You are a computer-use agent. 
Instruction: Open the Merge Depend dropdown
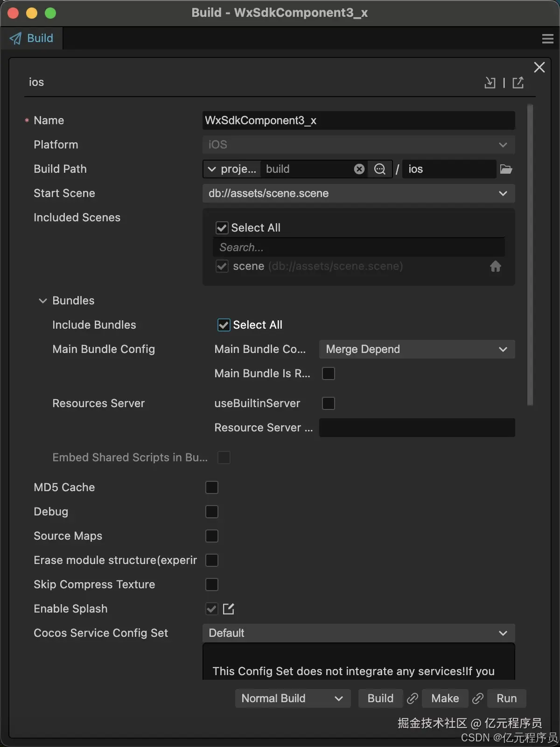click(417, 349)
